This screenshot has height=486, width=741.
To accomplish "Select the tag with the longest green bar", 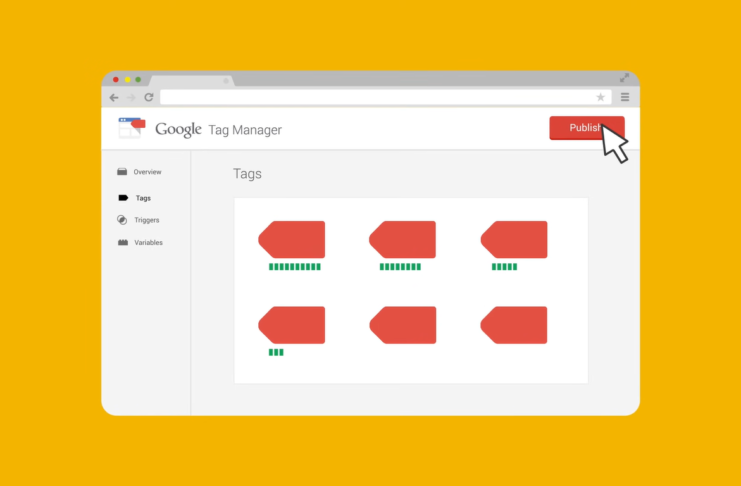I will point(293,240).
